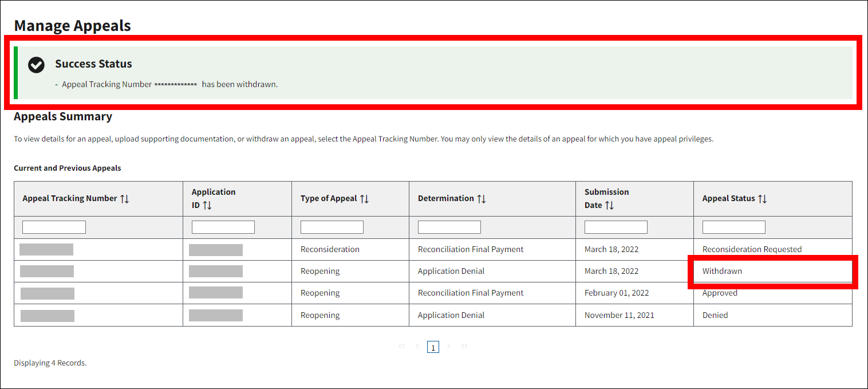868x389 pixels.
Task: Go to next page arrow
Action: coord(449,347)
